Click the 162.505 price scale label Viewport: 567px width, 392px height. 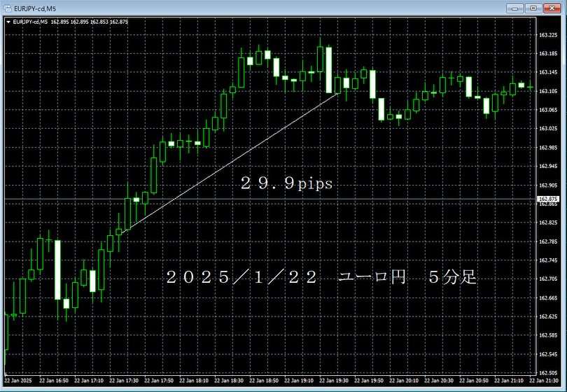[x=548, y=373]
